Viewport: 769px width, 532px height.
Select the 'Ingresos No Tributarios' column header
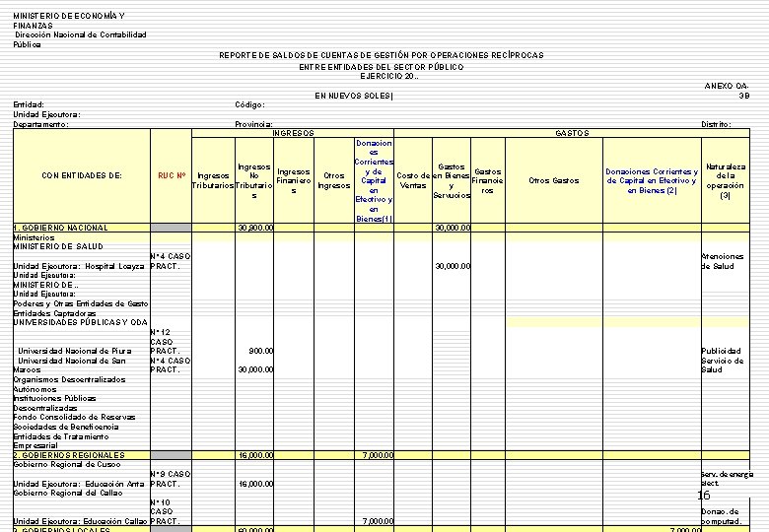[254, 180]
